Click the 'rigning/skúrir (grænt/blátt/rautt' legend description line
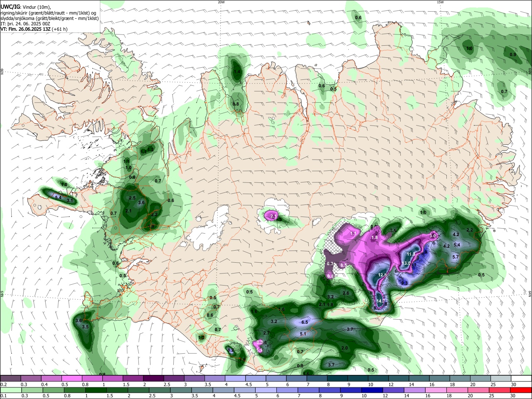This screenshot has height=399, width=532. pyautogui.click(x=48, y=13)
